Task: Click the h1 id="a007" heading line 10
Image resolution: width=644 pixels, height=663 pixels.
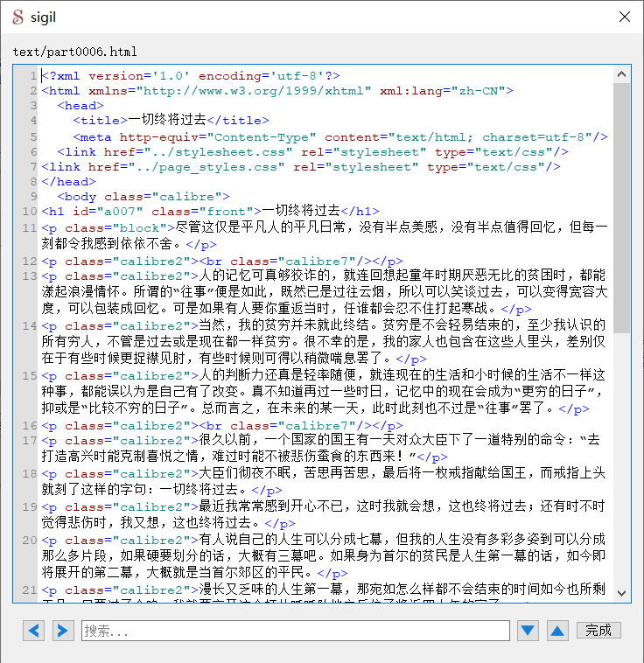Action: (x=210, y=211)
